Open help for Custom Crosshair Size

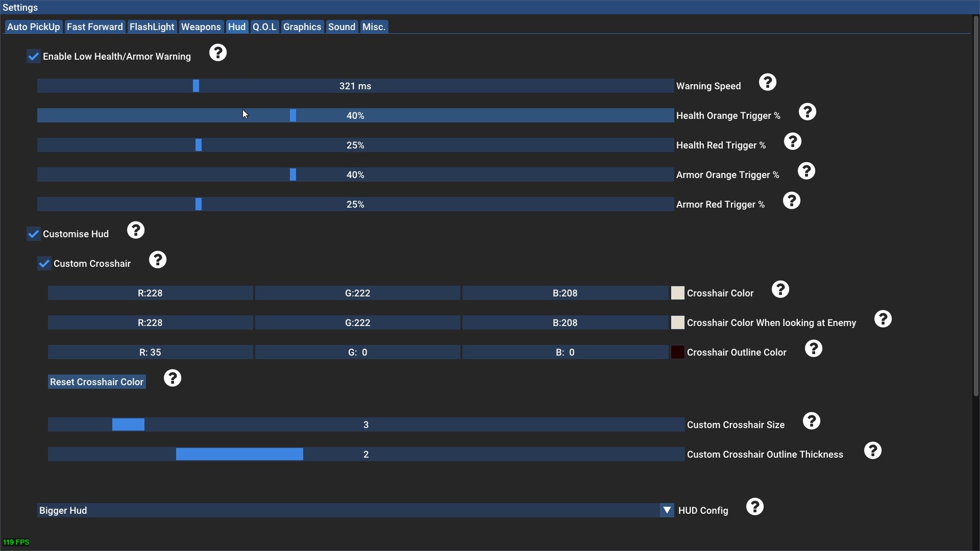(811, 421)
